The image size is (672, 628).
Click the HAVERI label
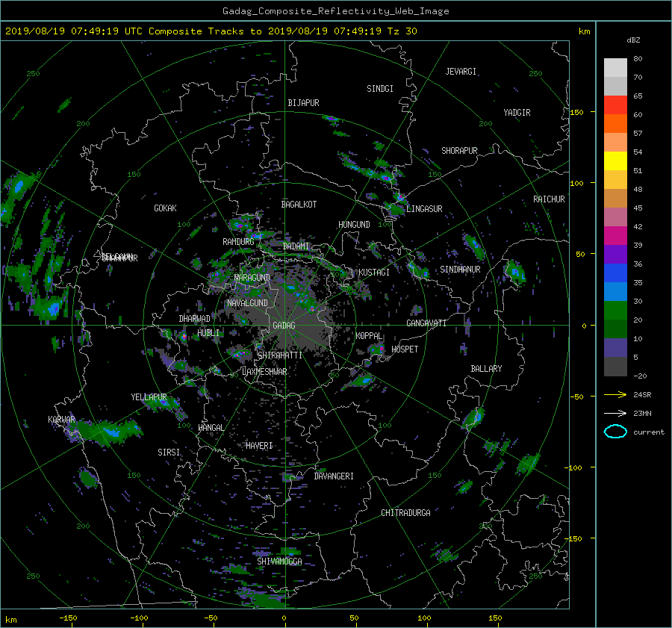point(259,446)
